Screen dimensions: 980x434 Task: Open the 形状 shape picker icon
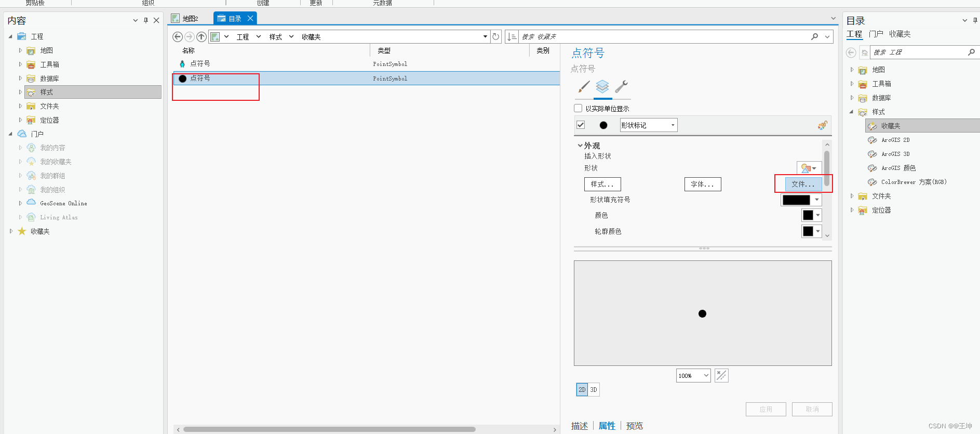tap(809, 168)
